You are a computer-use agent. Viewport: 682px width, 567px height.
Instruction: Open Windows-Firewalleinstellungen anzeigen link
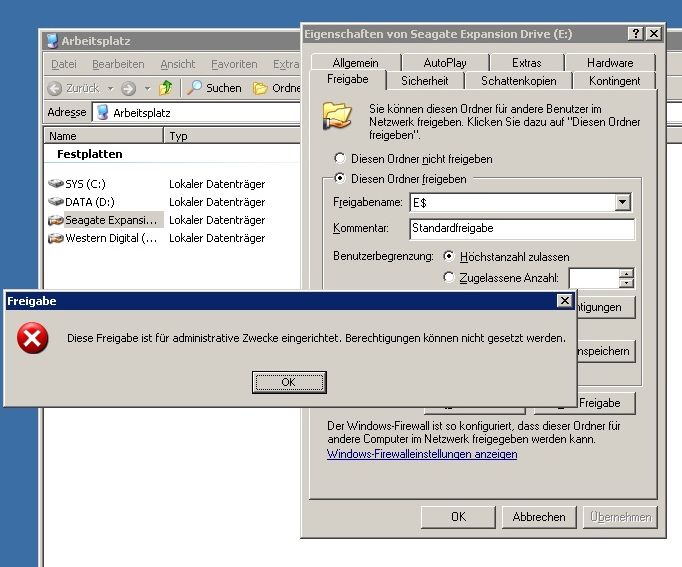click(x=422, y=454)
